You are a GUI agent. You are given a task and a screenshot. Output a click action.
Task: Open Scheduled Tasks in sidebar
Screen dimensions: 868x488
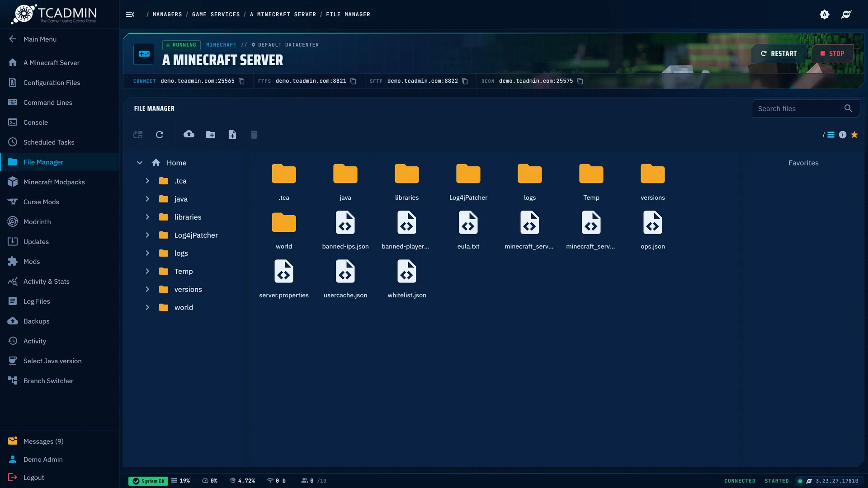[60, 142]
